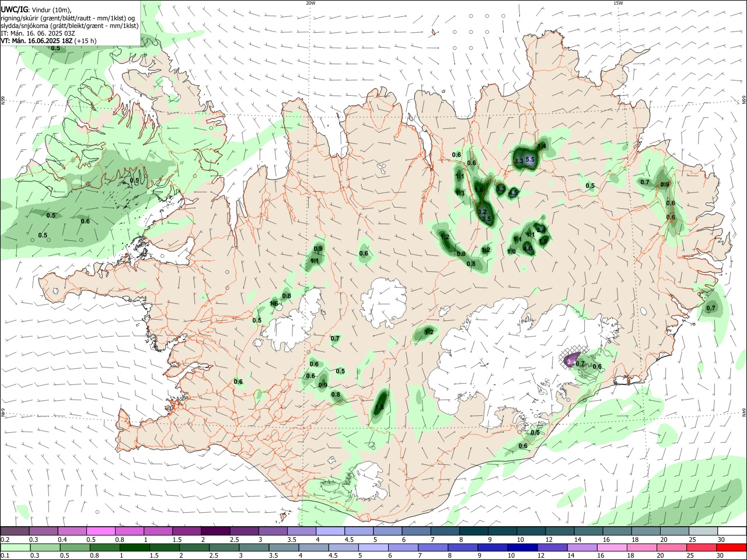Click the darkest purple swatch in the upper legend
Screen dimensions: 747x560
(215, 531)
